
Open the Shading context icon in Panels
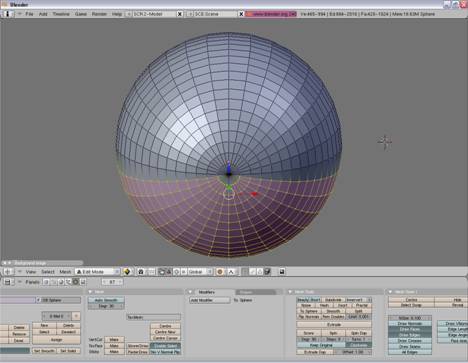pos(61,282)
